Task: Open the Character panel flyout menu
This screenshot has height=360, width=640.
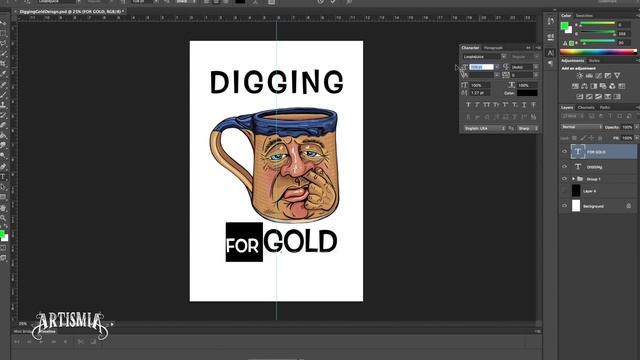Action: (538, 48)
